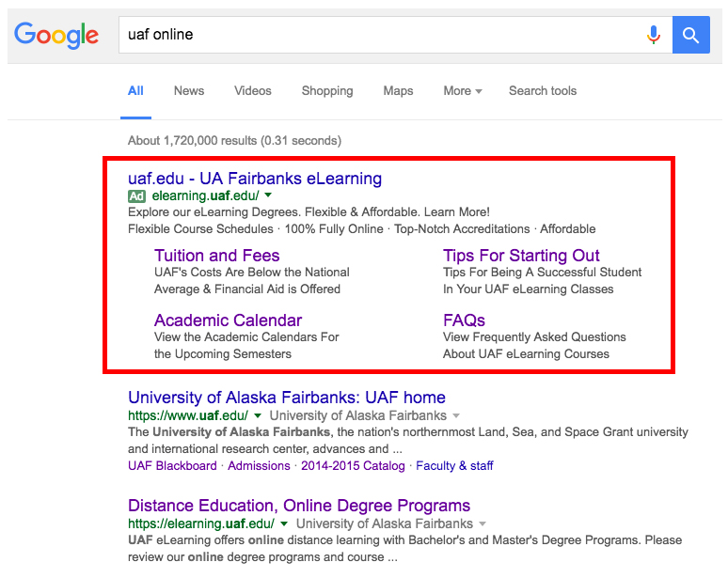Open Search tools options
This screenshot has width=728, height=578.
(x=543, y=91)
